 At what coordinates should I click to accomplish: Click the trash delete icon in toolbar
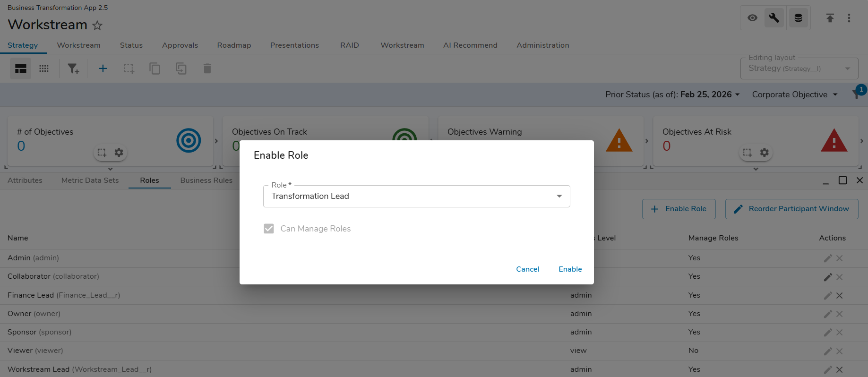(207, 69)
